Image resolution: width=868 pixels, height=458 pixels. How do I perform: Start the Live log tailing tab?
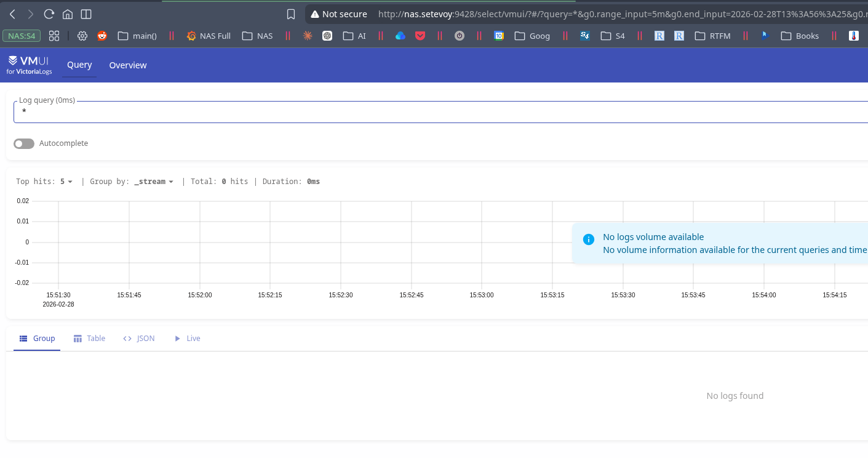point(187,339)
